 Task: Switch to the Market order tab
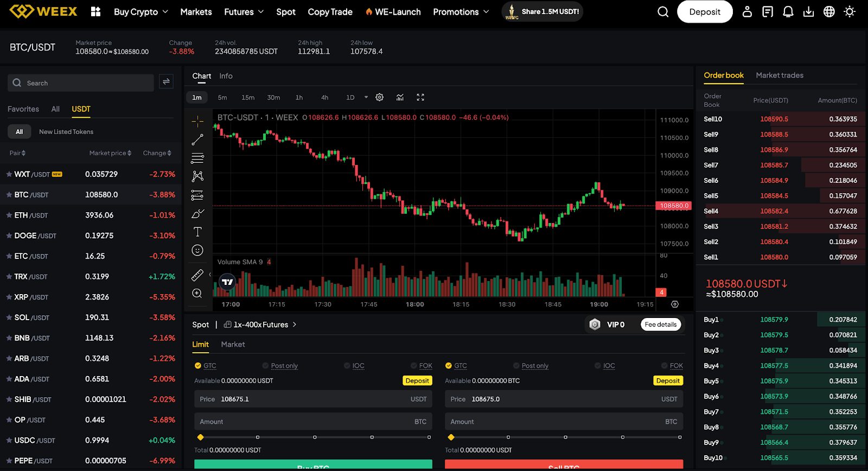coord(233,345)
